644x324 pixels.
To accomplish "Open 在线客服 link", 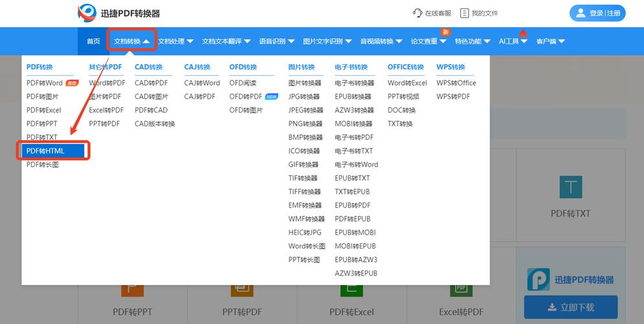I will [x=438, y=13].
